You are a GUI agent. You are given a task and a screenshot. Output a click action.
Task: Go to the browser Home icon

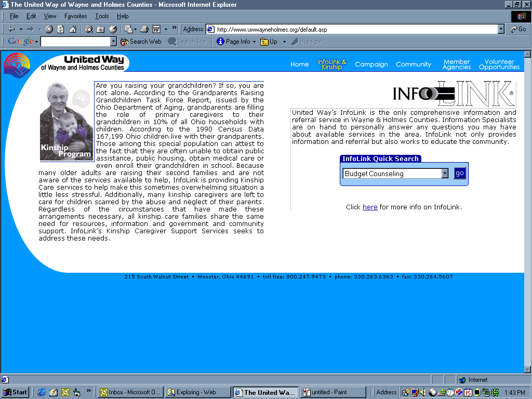73,29
